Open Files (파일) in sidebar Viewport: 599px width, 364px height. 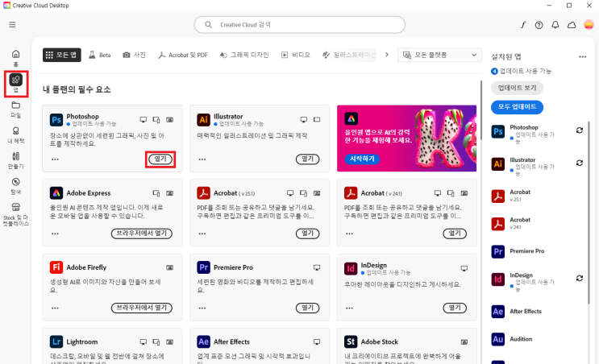15,110
